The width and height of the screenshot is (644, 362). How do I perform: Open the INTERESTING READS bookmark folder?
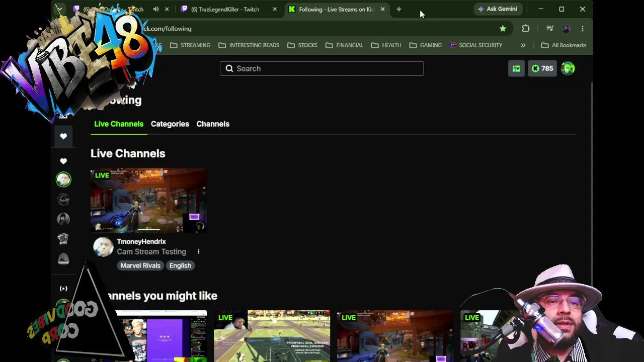(x=249, y=45)
